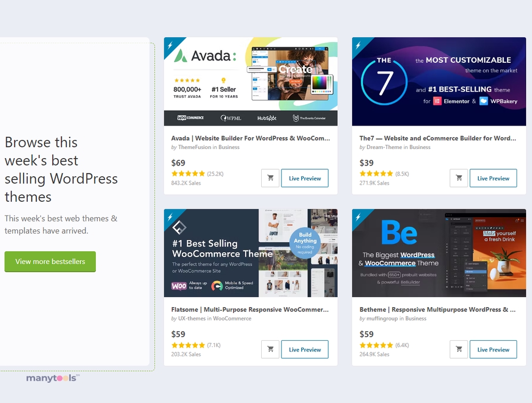
Task: Open The7 Website and eCommerce Builder title
Action: pyautogui.click(x=438, y=138)
